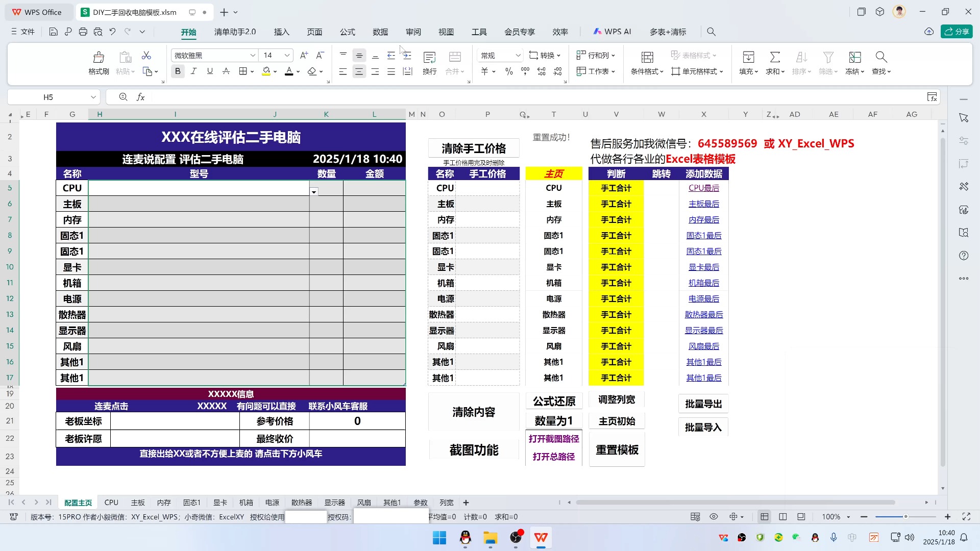Toggle bold formatting
Viewport: 980px width, 551px height.
point(177,71)
